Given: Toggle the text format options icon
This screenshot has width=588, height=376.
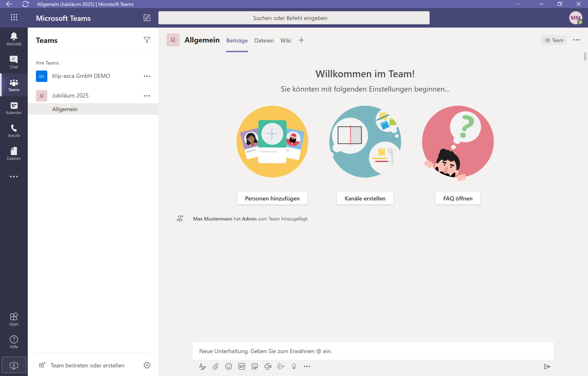Looking at the screenshot, I should (x=202, y=366).
